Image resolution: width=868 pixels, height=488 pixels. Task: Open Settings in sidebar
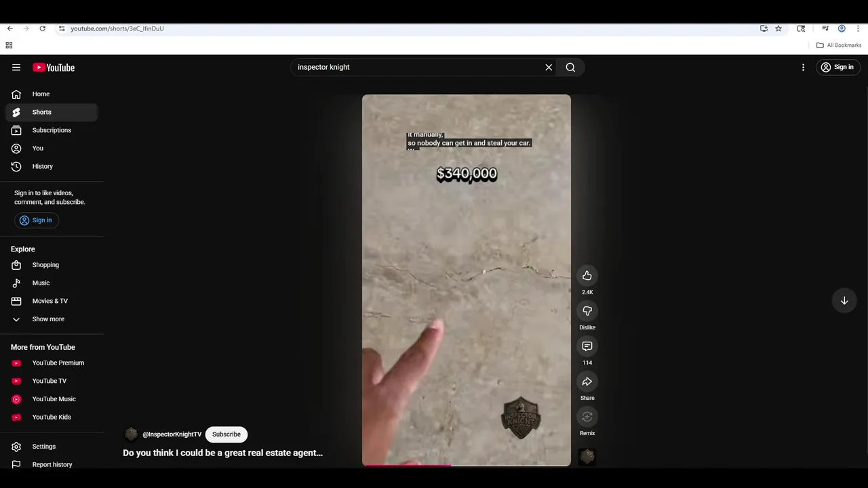[52, 447]
